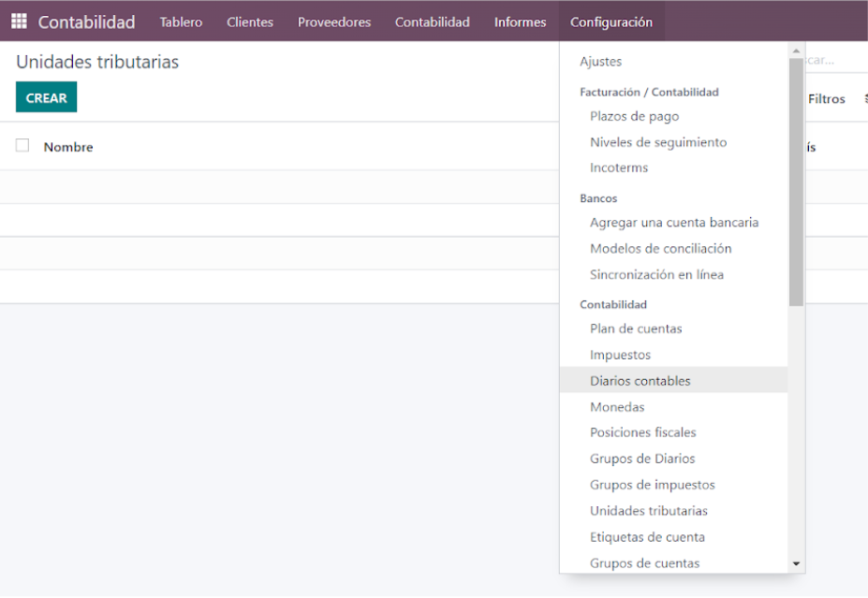This screenshot has width=868, height=598.
Task: Select Diarios contables from the menu
Action: click(x=640, y=381)
